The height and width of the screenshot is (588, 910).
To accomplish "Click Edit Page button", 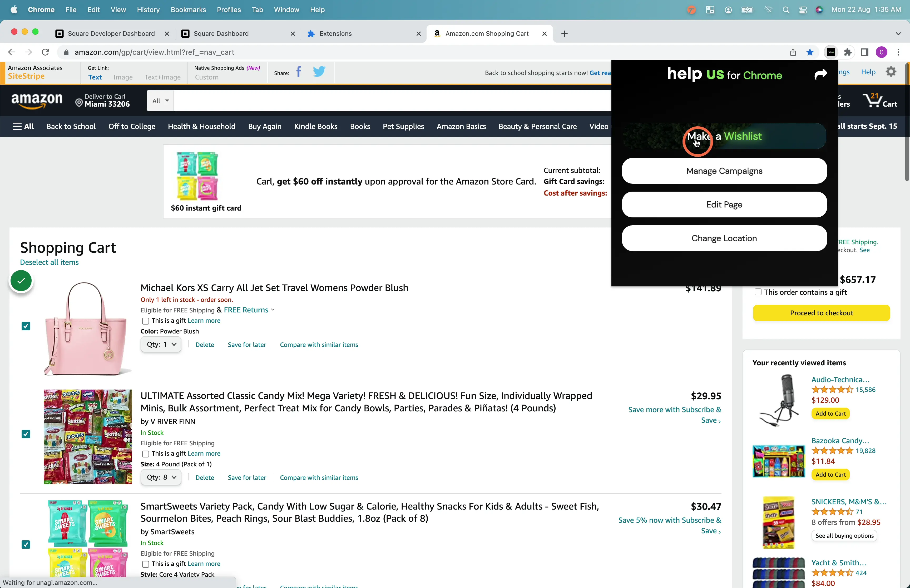I will point(724,205).
